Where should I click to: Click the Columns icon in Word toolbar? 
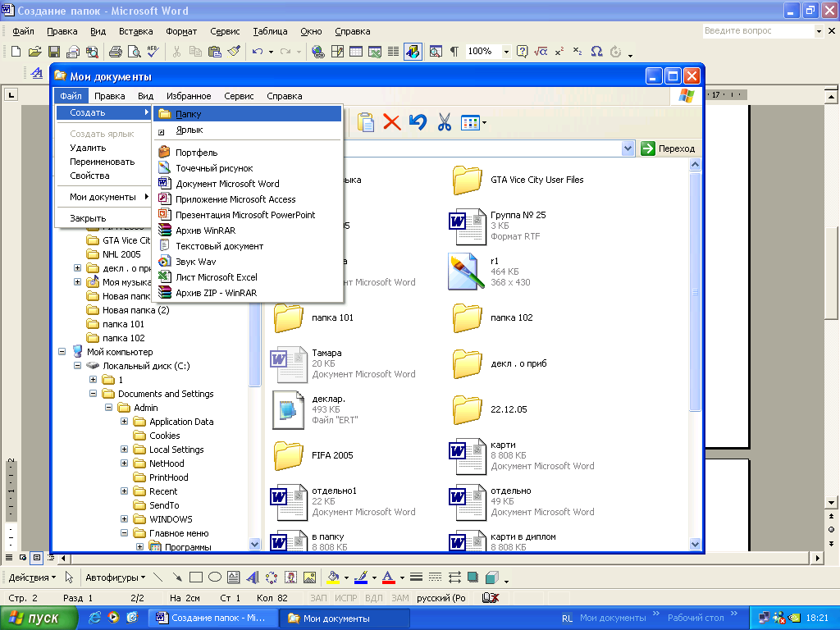[x=393, y=52]
